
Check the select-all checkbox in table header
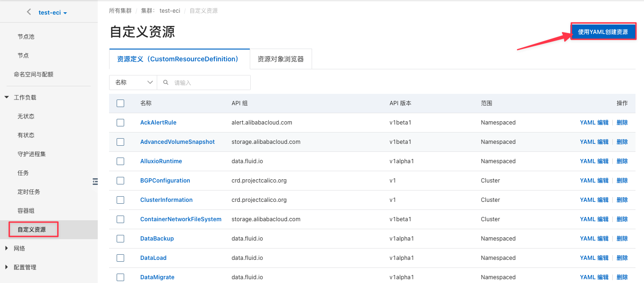120,103
